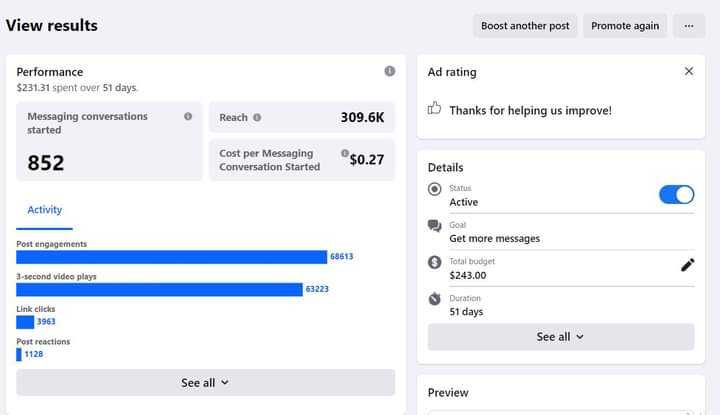Expand See all under Activity metrics
The height and width of the screenshot is (415, 720).
coord(205,382)
